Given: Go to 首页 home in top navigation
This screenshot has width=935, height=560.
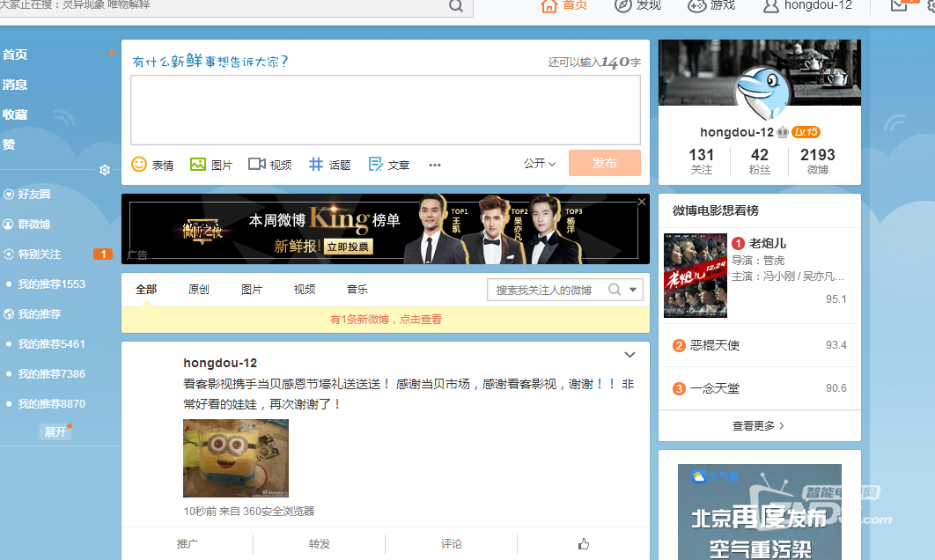Looking at the screenshot, I should pyautogui.click(x=563, y=5).
